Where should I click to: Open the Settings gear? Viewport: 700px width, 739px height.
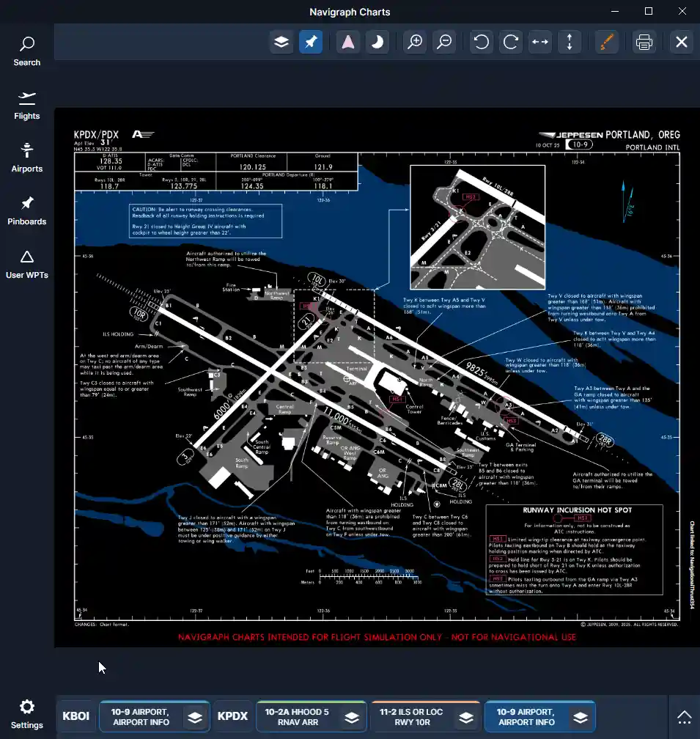[27, 714]
